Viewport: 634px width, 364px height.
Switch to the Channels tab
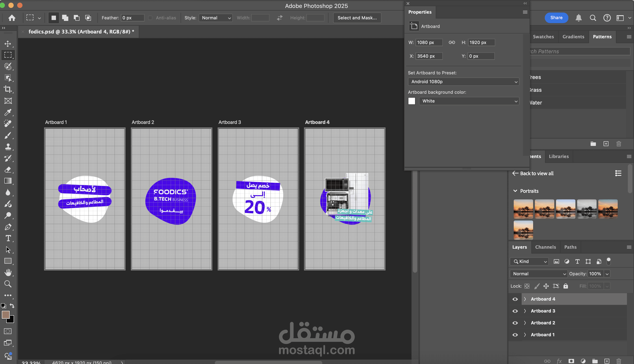click(545, 247)
